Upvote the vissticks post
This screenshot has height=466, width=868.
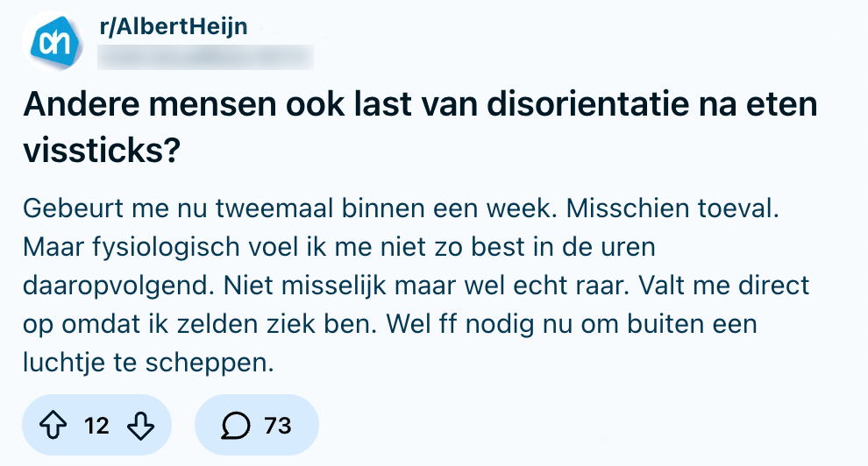coord(55,426)
